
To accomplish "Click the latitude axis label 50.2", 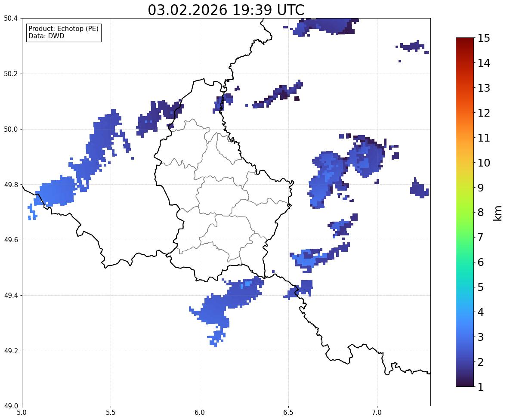I will (x=11, y=74).
